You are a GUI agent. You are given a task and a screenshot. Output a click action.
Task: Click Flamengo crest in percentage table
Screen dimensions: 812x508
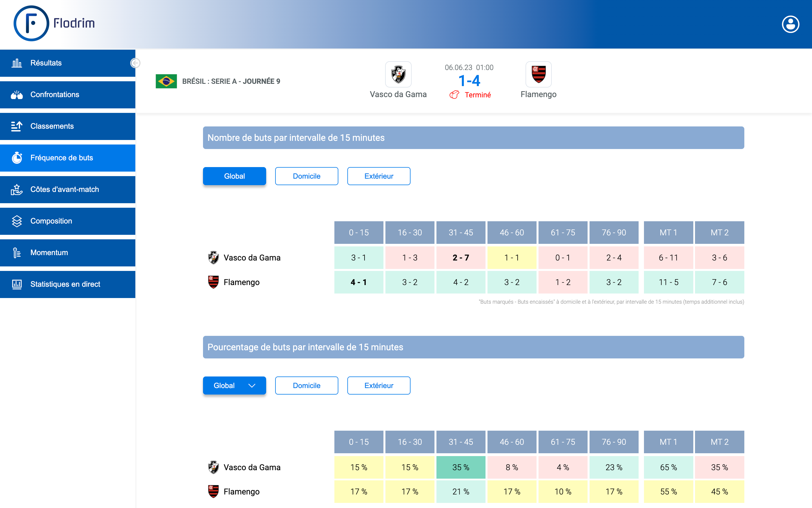(x=213, y=492)
